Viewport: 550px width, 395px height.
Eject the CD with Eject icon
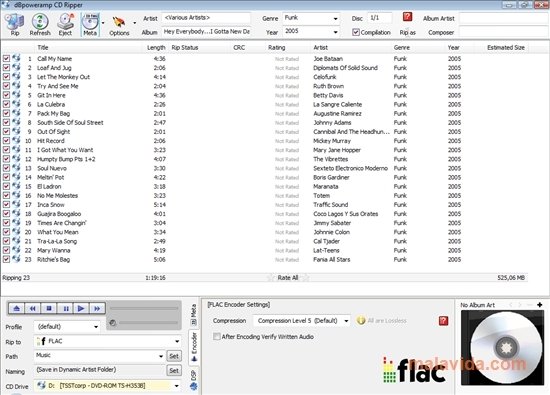click(x=65, y=25)
